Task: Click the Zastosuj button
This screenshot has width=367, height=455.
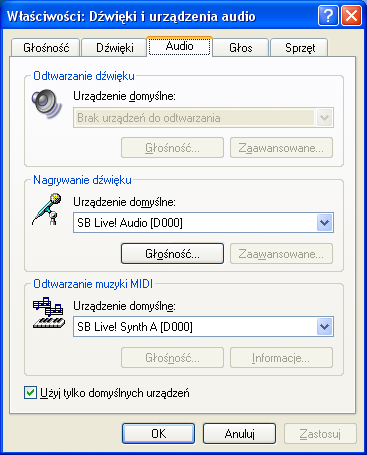Action: 320,434
